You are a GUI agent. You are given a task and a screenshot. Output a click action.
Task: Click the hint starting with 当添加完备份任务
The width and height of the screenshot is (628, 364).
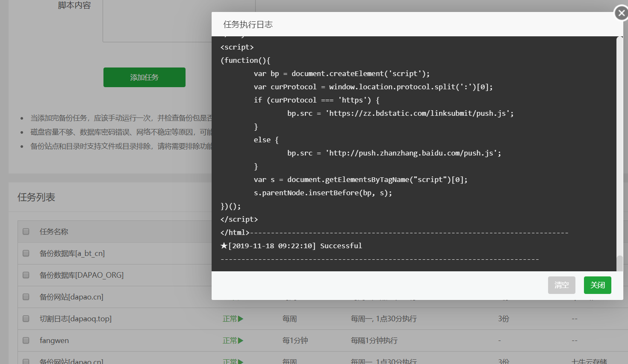pos(121,118)
